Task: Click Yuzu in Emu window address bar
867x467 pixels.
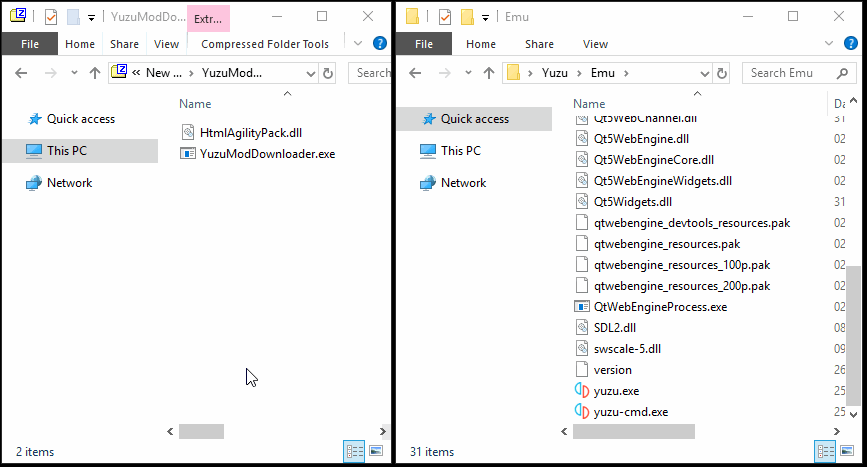Action: pos(555,73)
